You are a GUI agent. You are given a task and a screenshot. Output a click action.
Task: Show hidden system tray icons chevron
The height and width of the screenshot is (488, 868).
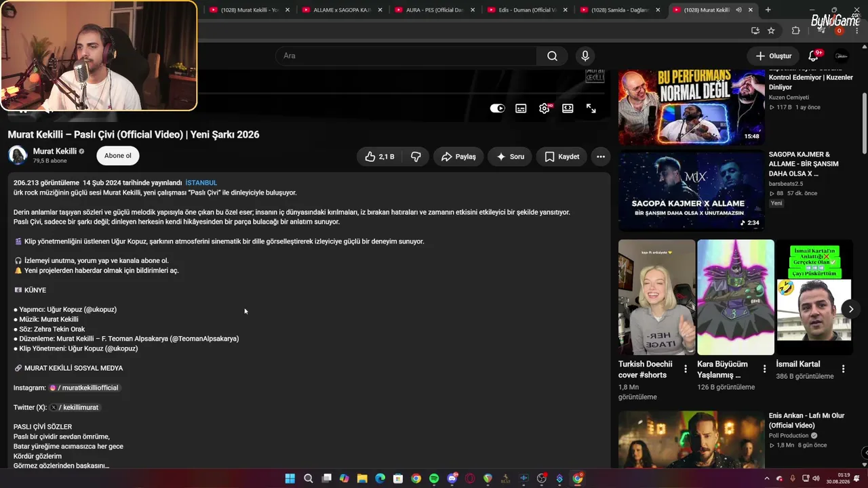pyautogui.click(x=768, y=479)
